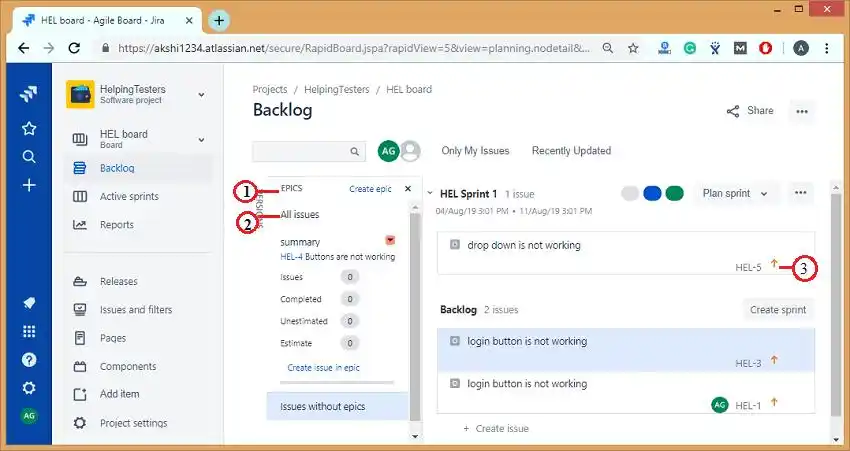Click the Share icon button
The height and width of the screenshot is (451, 850).
click(733, 111)
